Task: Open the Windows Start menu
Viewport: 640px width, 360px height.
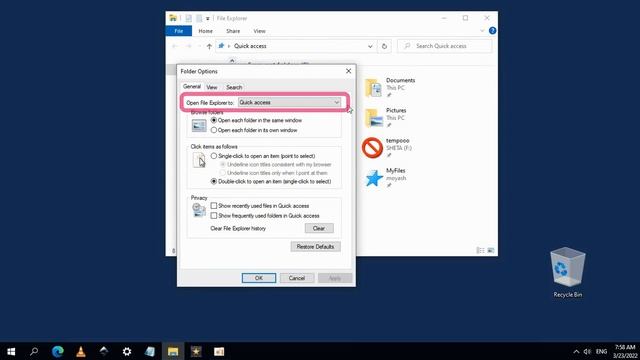Action: click(x=11, y=351)
